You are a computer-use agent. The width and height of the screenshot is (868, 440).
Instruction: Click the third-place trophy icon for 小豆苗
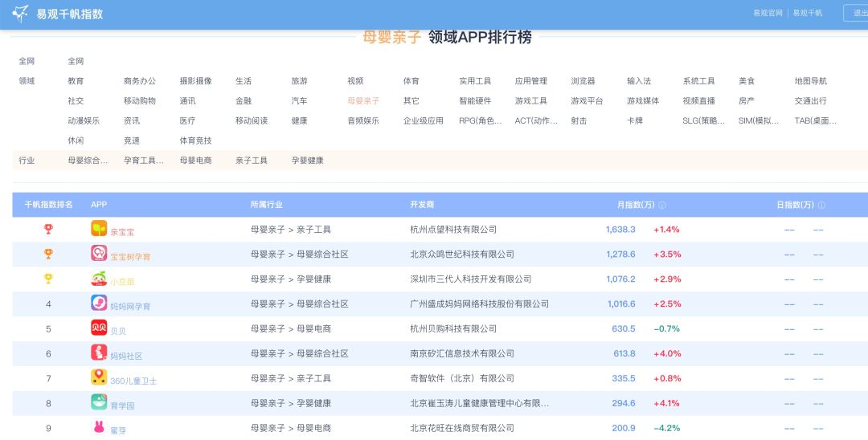48,279
